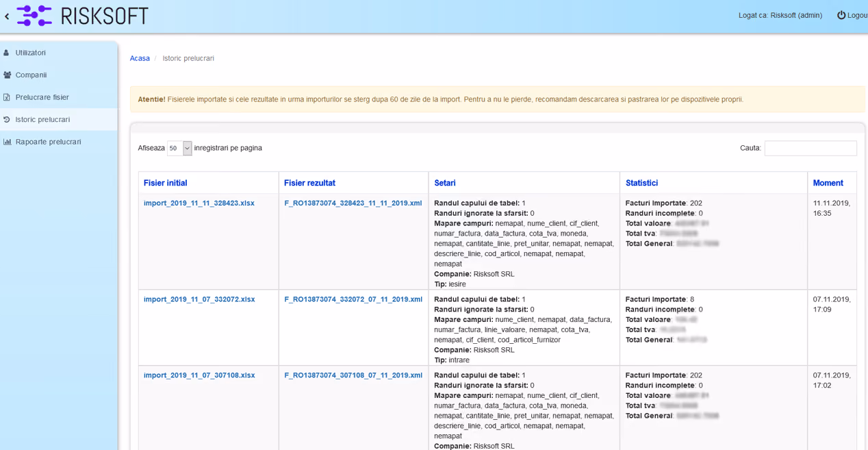
Task: Download import_2019_11_07_307108.xlsx file
Action: point(199,375)
